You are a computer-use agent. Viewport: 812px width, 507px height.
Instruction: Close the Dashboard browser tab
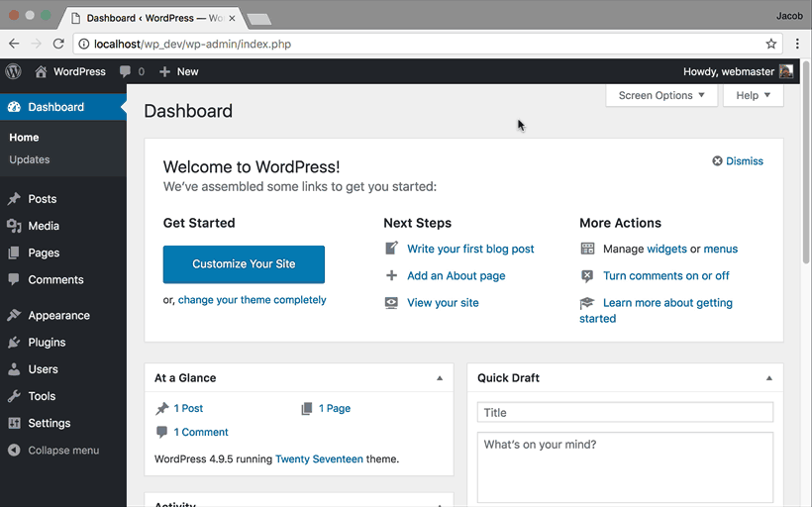coord(232,18)
